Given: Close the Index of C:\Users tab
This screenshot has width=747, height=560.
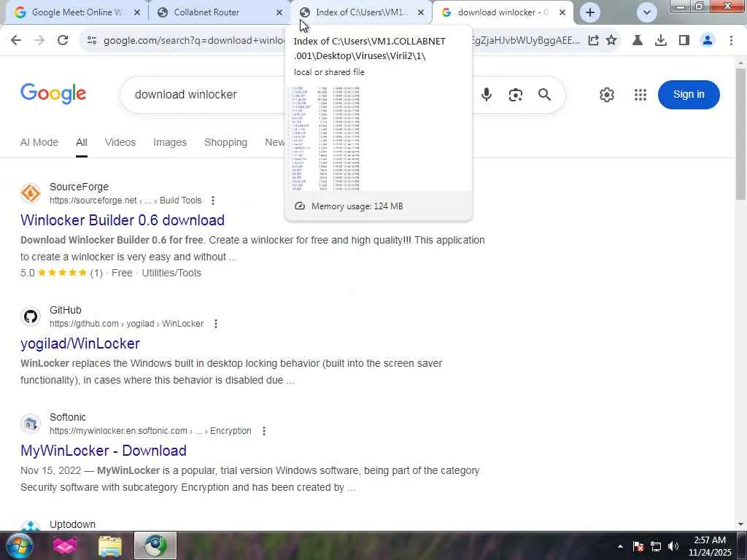Looking at the screenshot, I should pos(421,12).
